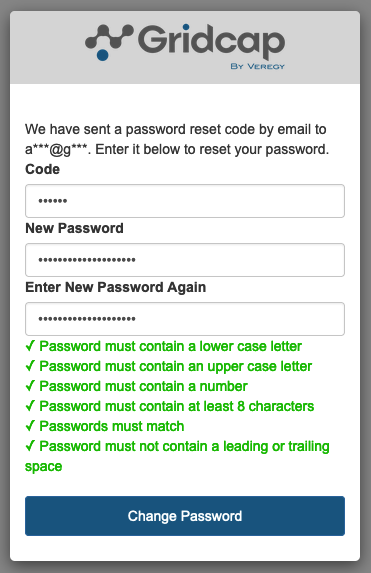Click checkmark beside lower case letter rule
The width and height of the screenshot is (371, 573).
30,346
